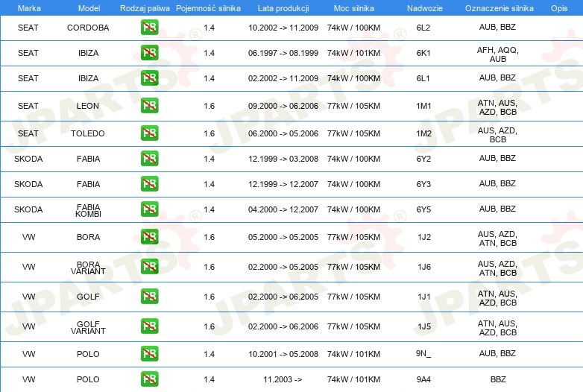Click the Moc silnika column header
The height and width of the screenshot is (392, 583).
(x=353, y=8)
